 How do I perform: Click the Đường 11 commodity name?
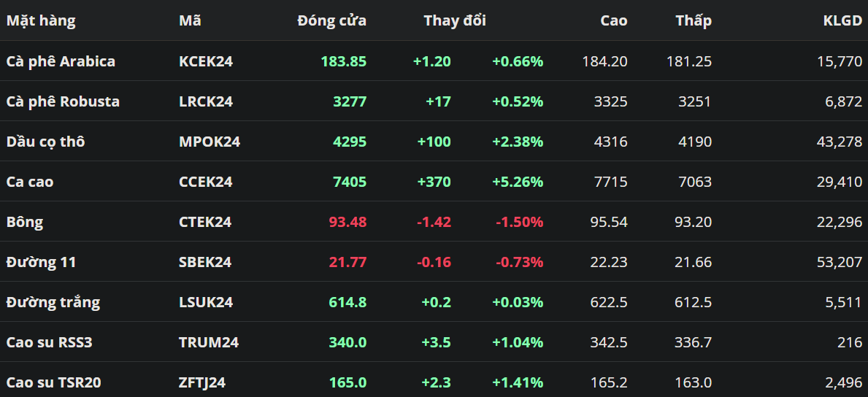pyautogui.click(x=41, y=262)
